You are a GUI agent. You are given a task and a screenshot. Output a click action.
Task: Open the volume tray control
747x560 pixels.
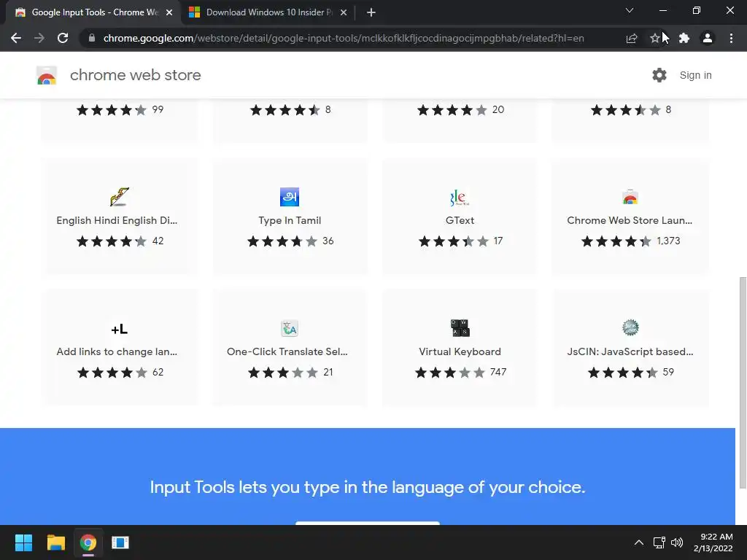676,542
